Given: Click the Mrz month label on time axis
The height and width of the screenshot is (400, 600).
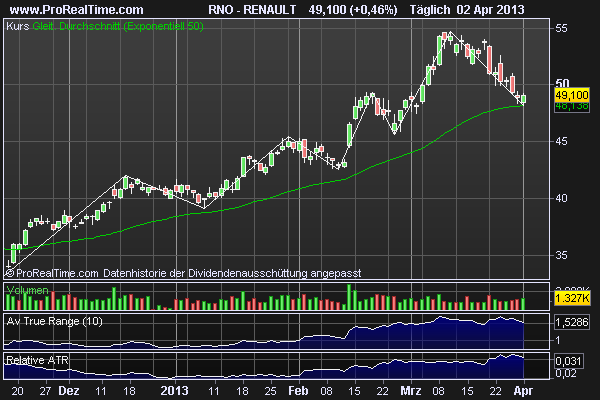Looking at the screenshot, I should [411, 391].
